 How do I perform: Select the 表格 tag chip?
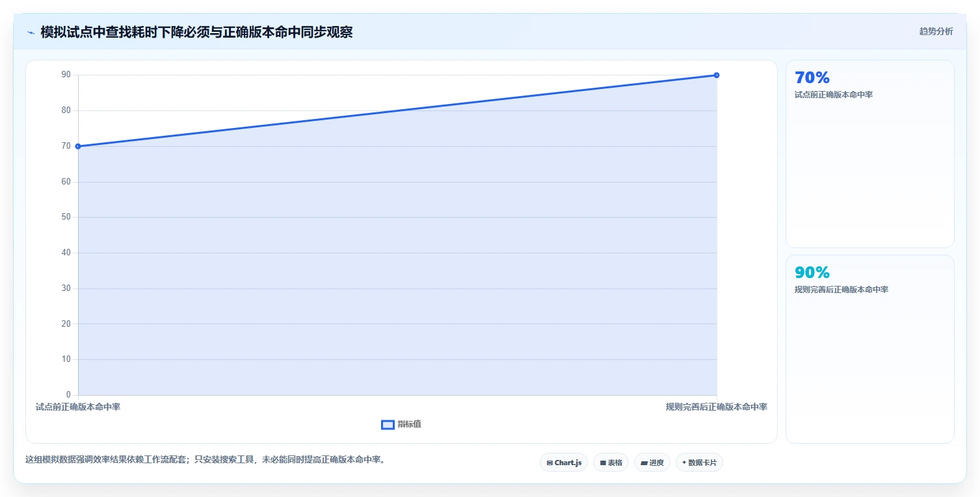611,463
